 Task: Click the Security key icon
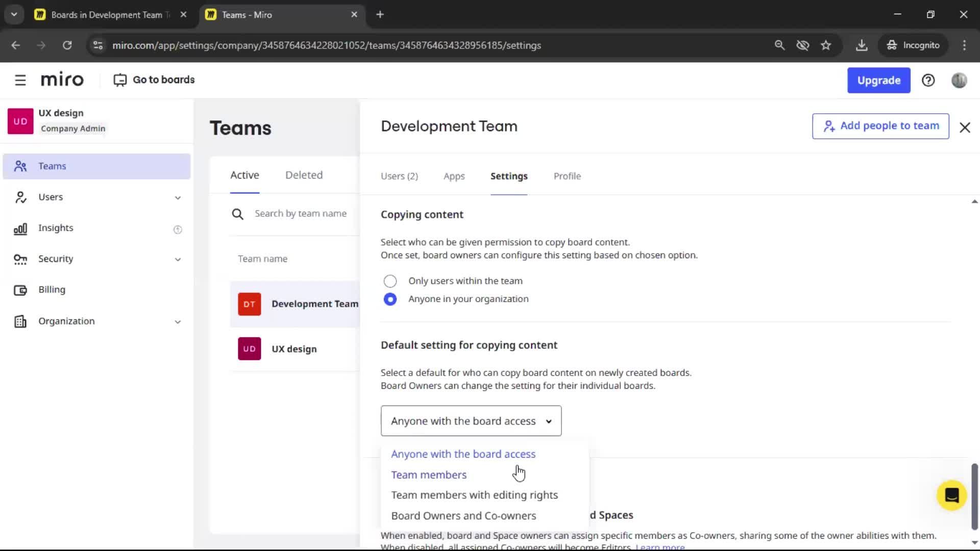(x=20, y=259)
